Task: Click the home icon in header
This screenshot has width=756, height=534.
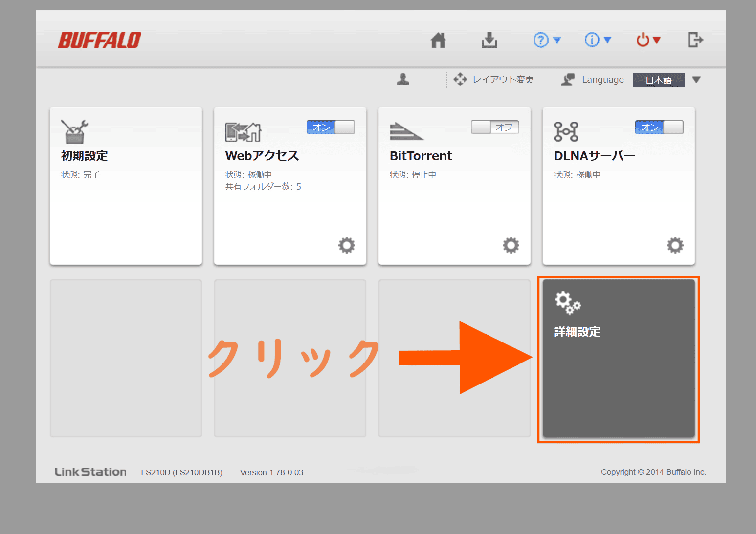Action: [438, 40]
